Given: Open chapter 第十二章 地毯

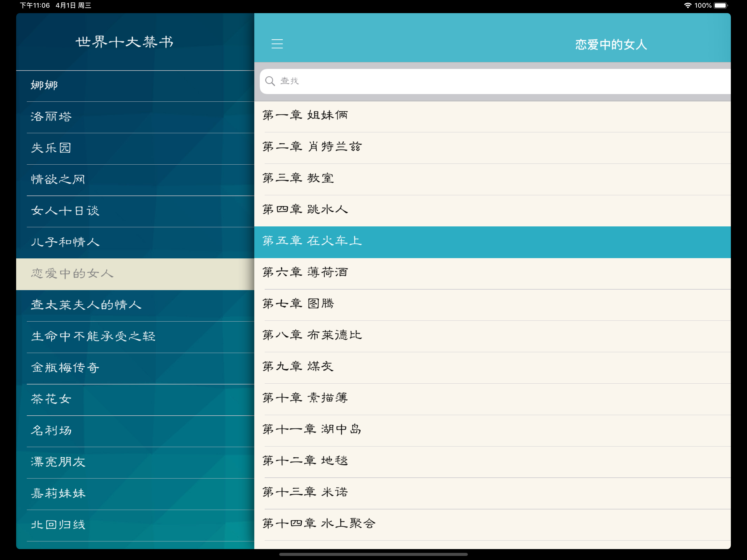Looking at the screenshot, I should 492,462.
